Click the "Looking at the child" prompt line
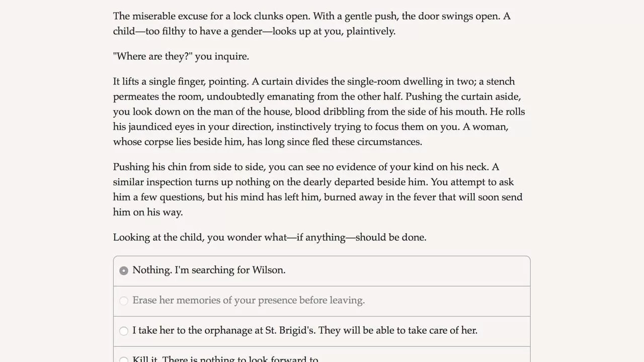 tap(270, 237)
